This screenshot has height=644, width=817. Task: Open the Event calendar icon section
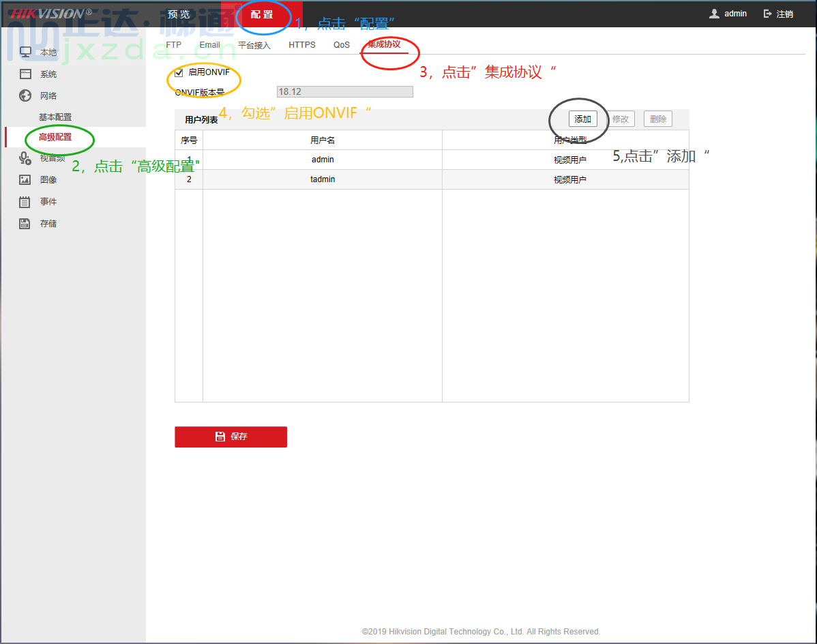[x=25, y=202]
